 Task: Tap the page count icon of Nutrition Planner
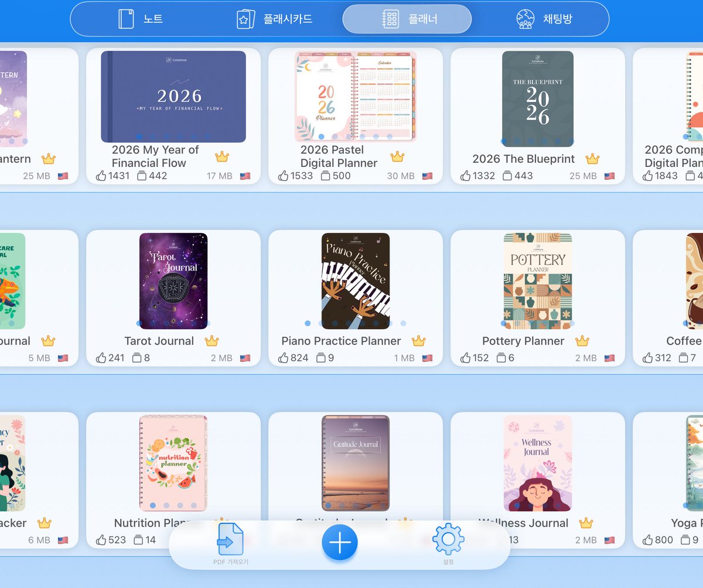tap(138, 539)
